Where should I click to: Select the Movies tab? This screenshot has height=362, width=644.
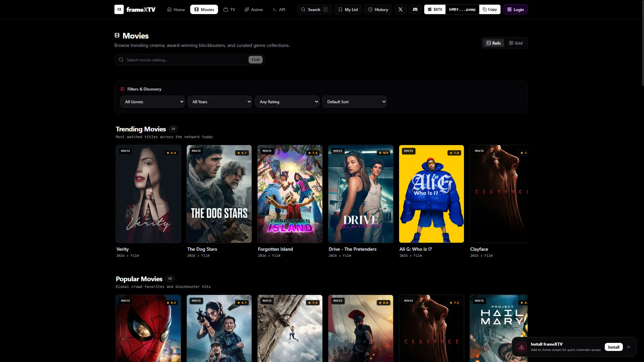204,9
